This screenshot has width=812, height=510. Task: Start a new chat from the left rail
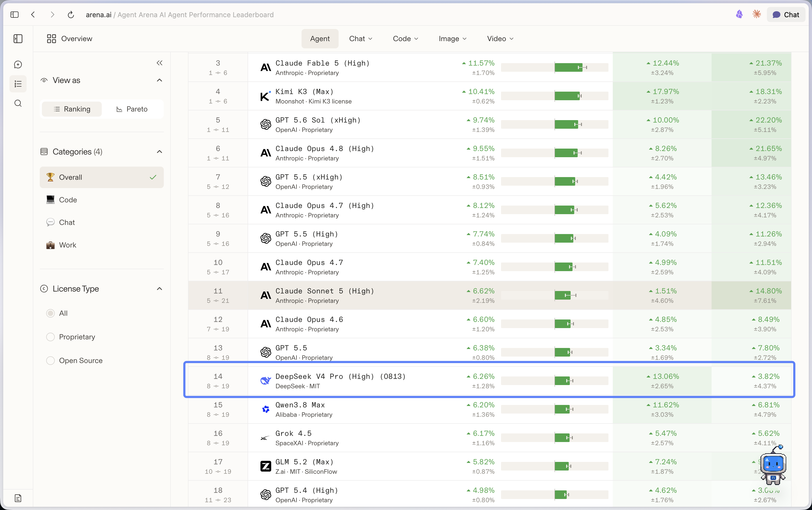click(18, 64)
